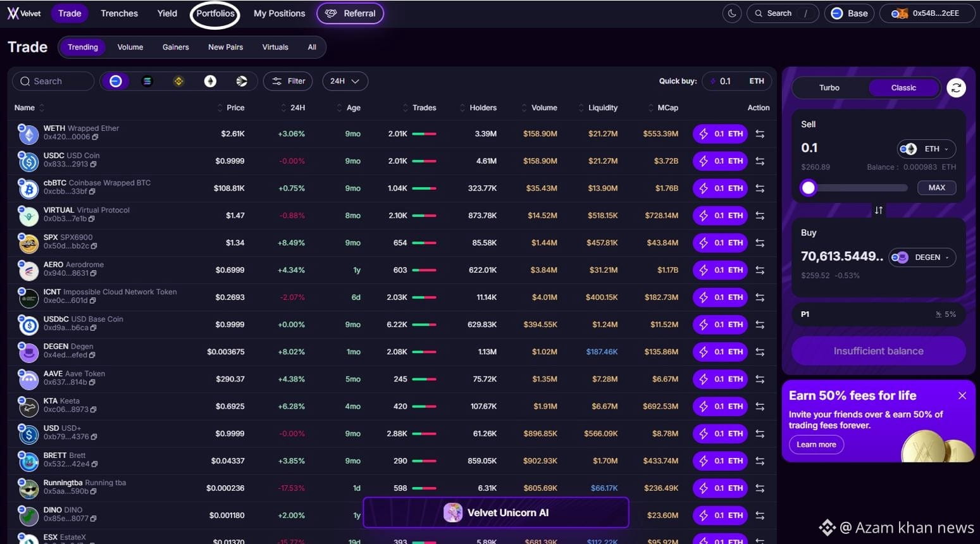Image resolution: width=980 pixels, height=544 pixels.
Task: Click the KTA Keeta token logo
Action: tap(28, 407)
